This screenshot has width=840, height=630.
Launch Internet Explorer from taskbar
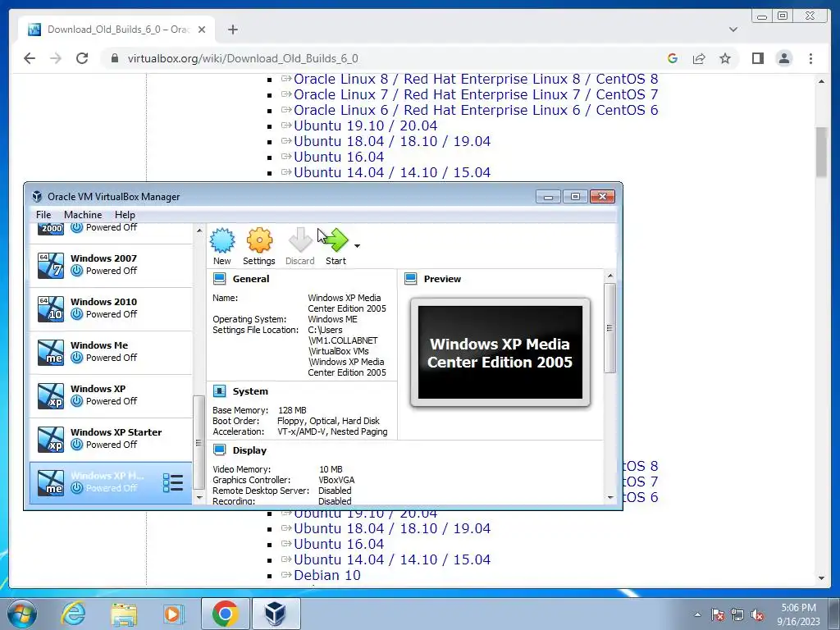coord(73,614)
